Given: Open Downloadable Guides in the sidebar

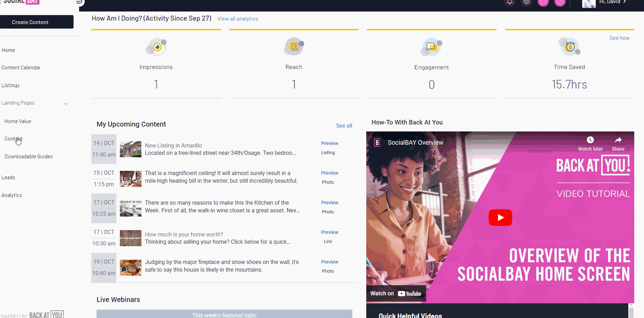Looking at the screenshot, I should 29,157.
